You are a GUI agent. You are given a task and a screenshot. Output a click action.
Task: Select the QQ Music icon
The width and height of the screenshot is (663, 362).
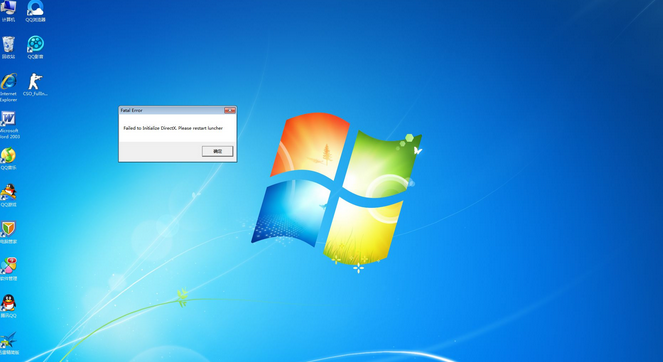8,156
